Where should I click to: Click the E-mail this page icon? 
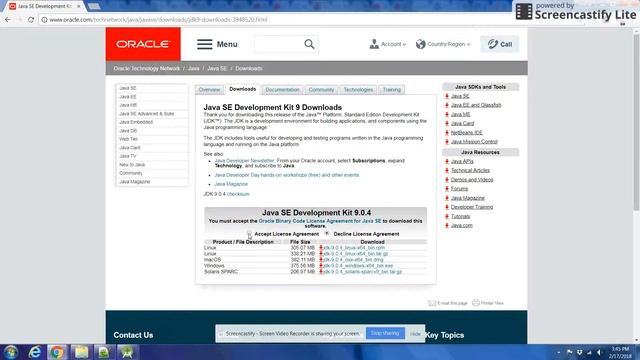coord(432,303)
